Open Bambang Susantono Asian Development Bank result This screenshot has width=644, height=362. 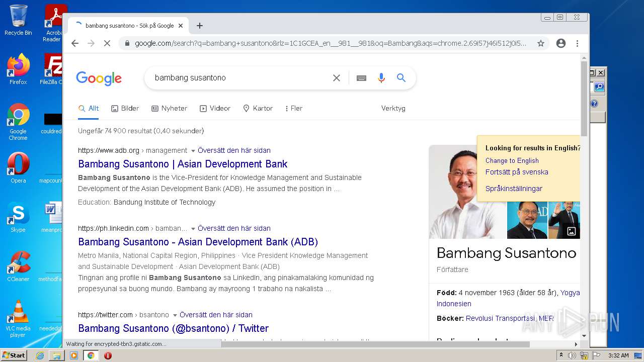click(x=183, y=164)
